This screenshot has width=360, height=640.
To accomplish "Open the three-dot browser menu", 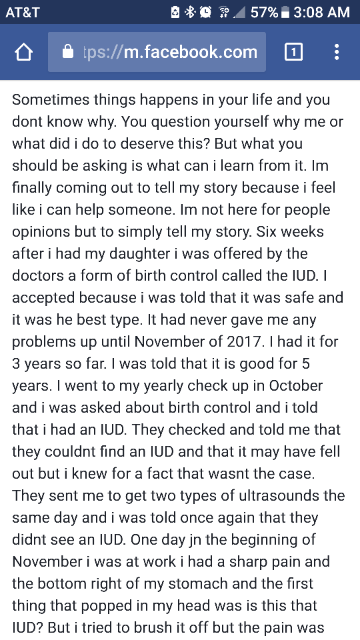I will [337, 52].
